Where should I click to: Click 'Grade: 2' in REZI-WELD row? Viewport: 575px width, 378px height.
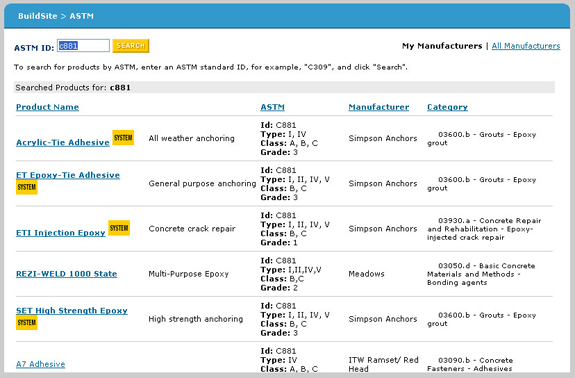[x=279, y=288]
